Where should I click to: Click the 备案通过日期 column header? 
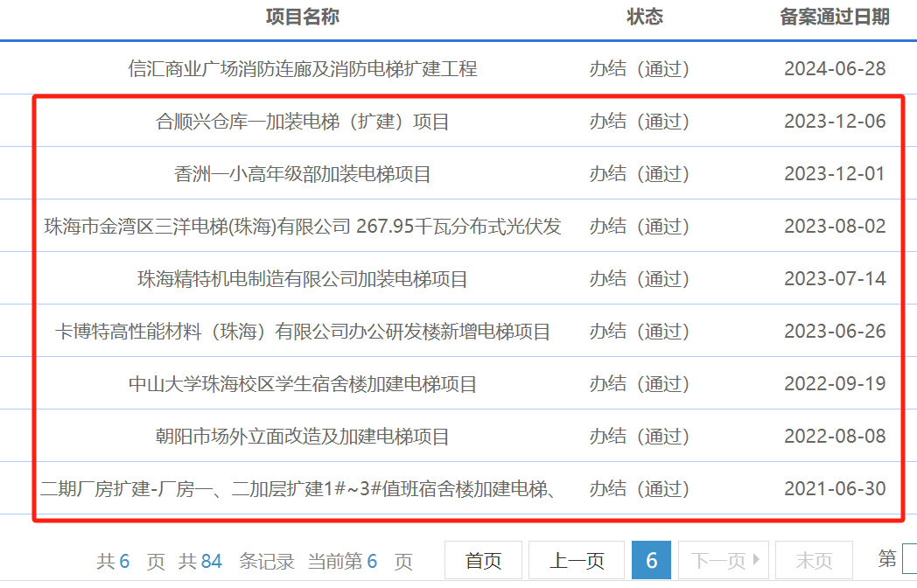point(835,17)
